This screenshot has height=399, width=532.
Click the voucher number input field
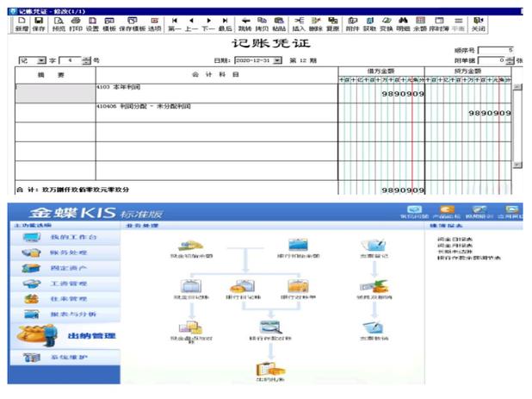71,61
